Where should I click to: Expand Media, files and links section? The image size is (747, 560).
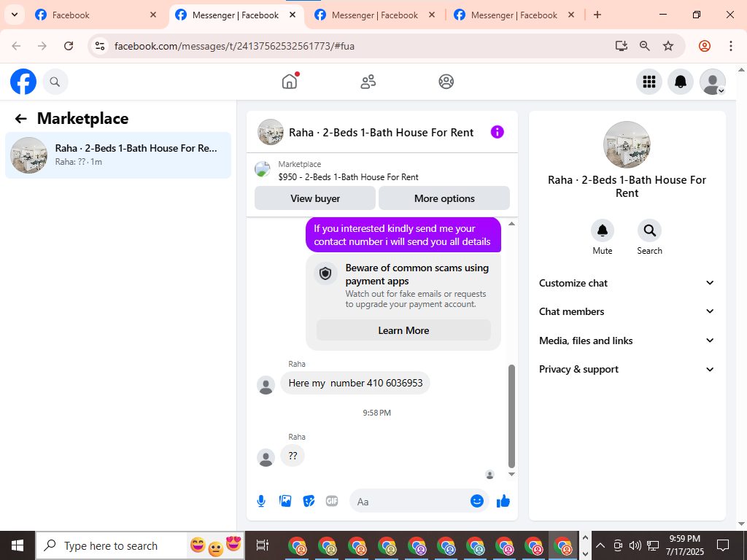[627, 341]
